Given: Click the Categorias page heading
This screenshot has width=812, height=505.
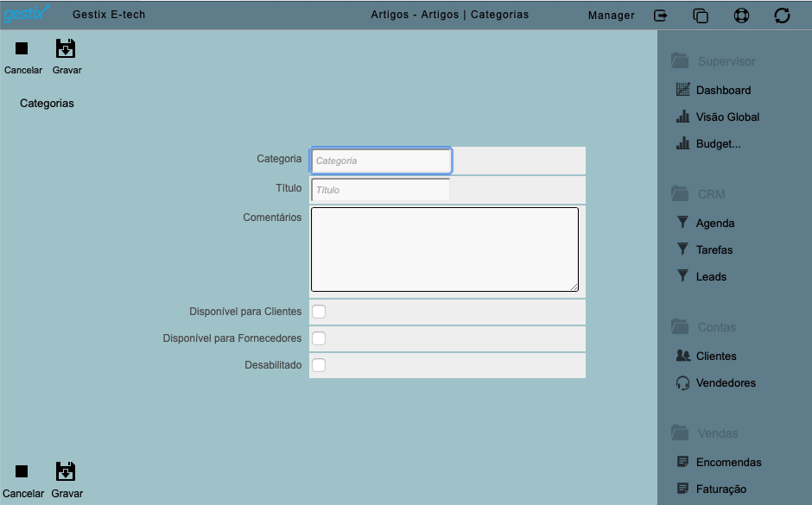Looking at the screenshot, I should pos(47,104).
